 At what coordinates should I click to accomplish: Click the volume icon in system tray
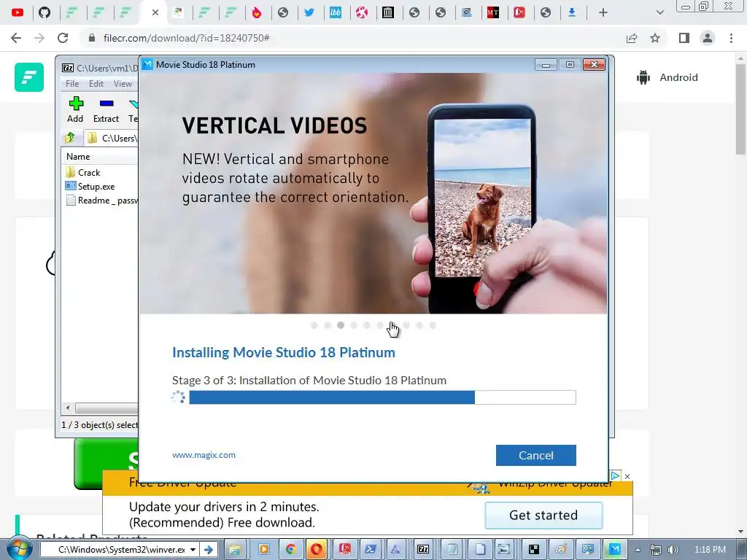(x=673, y=550)
